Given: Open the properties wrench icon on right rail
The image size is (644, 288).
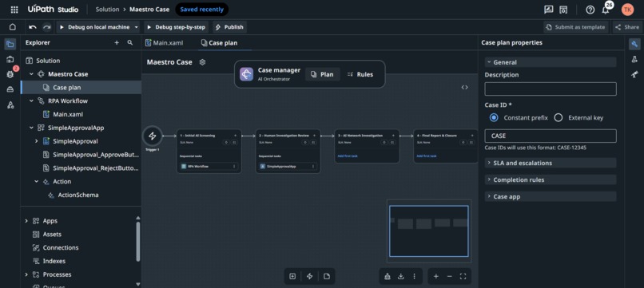Looking at the screenshot, I should coord(634,45).
